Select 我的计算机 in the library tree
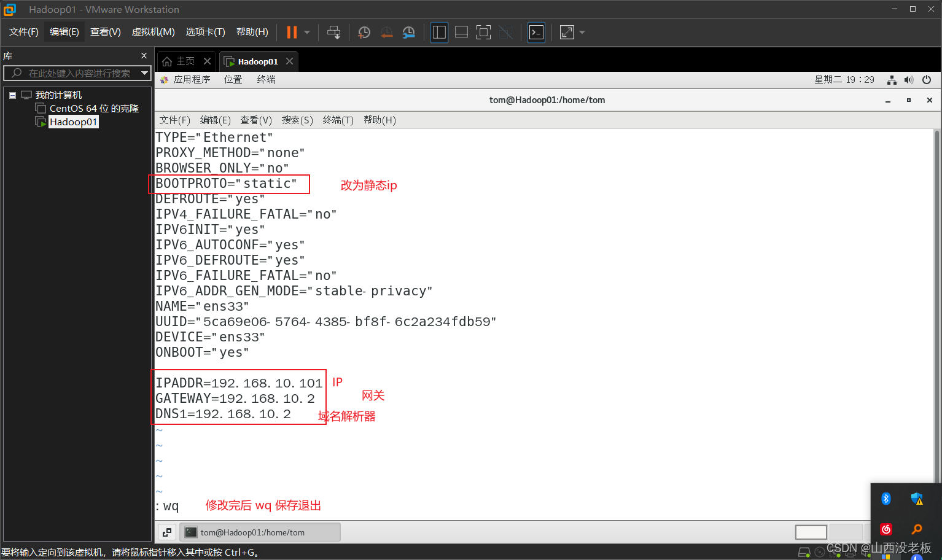Screen dimensions: 942x560 tap(58, 95)
